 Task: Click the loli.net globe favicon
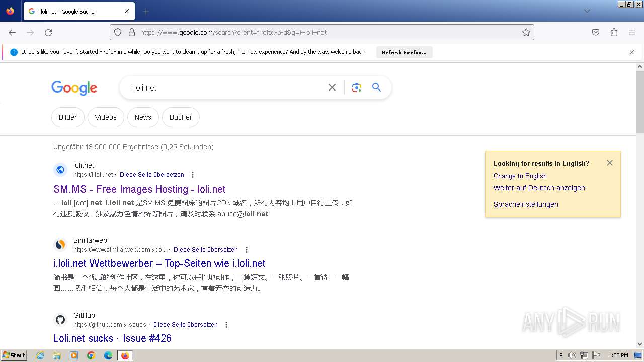(60, 170)
